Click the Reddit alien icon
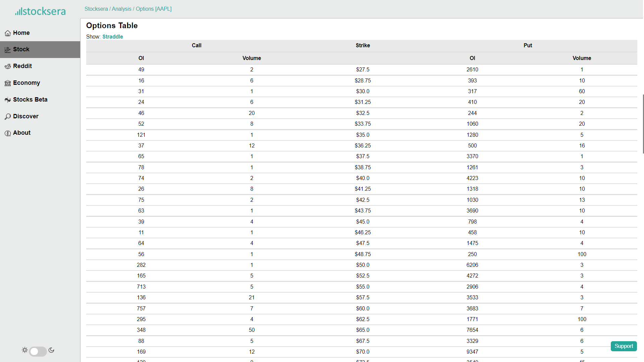This screenshot has width=644, height=362. pos(8,66)
